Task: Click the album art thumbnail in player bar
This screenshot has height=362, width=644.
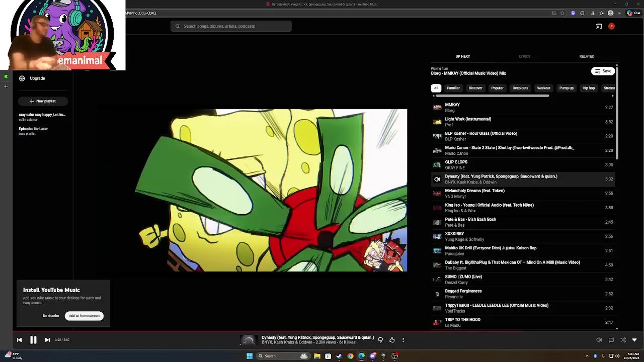Action: click(249, 340)
